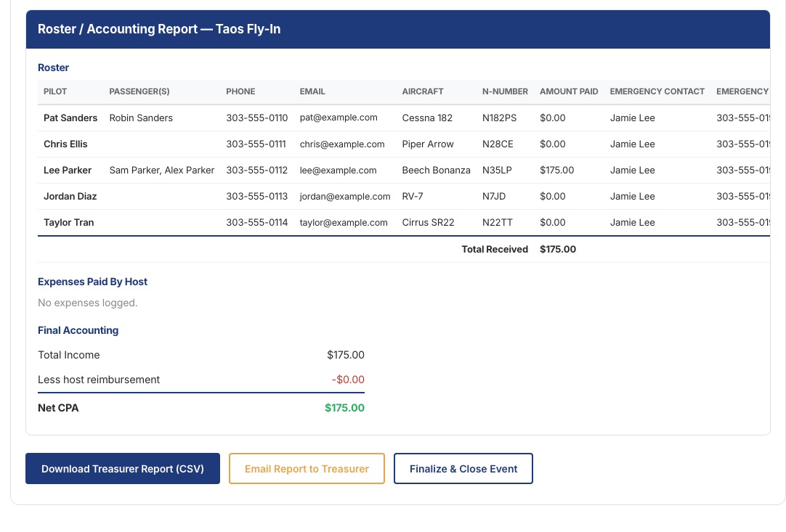786x532 pixels.
Task: Click the host reimbursement -$0.00 value
Action: (x=348, y=379)
